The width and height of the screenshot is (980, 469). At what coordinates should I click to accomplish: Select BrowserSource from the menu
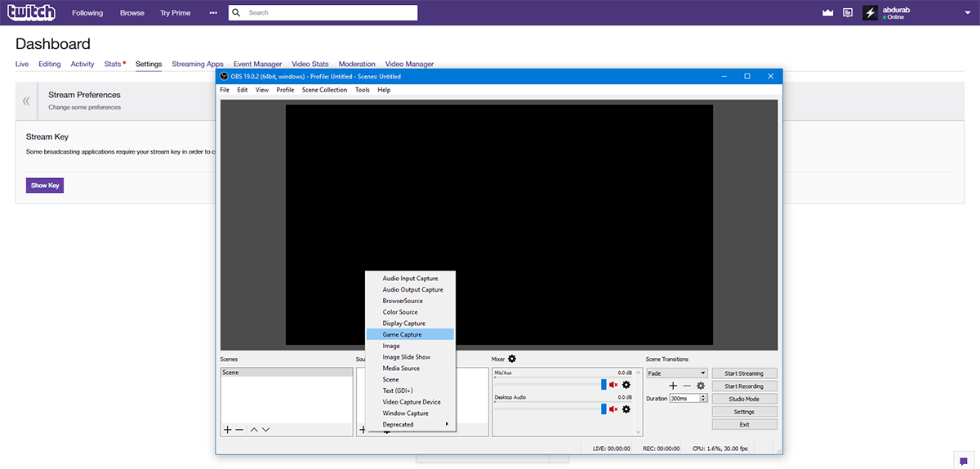410,301
